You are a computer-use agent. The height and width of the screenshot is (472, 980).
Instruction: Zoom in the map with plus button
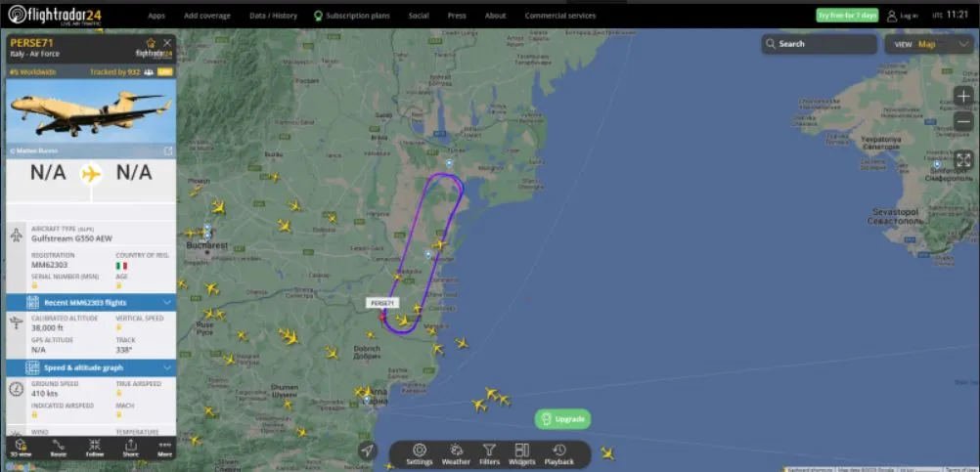[x=963, y=96]
